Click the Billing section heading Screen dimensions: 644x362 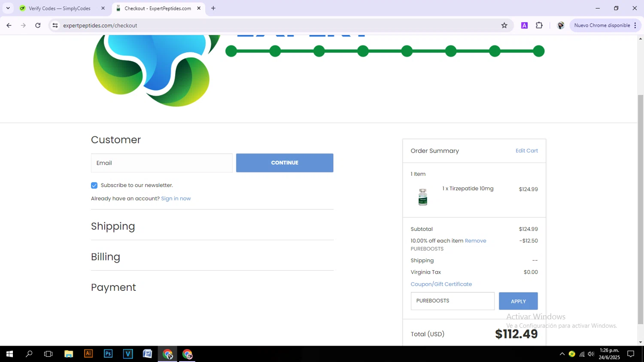(x=106, y=257)
